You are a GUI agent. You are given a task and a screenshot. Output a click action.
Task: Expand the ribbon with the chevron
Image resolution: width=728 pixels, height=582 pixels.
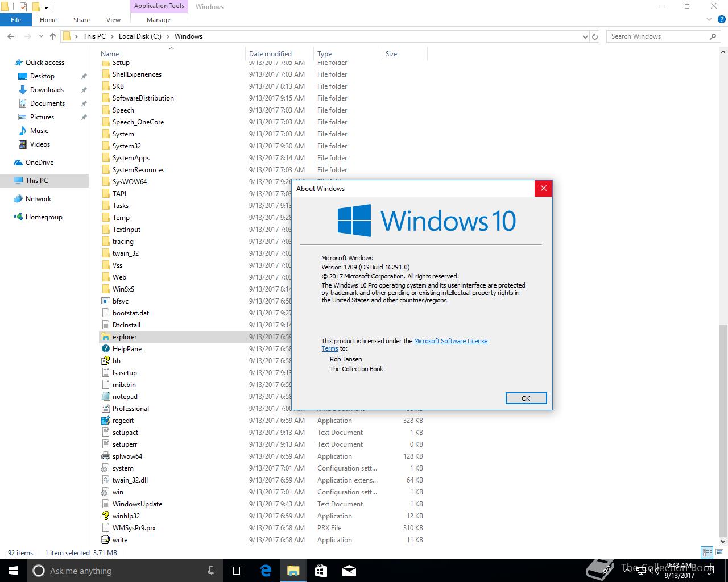(709, 20)
